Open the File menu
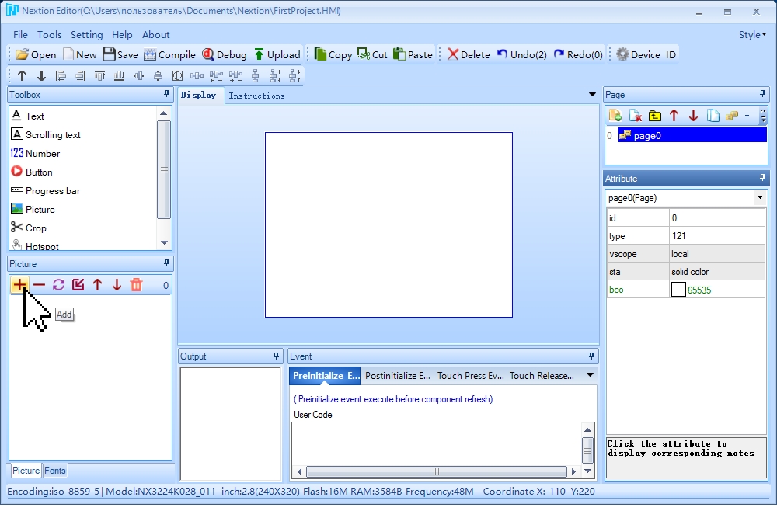 pos(20,35)
